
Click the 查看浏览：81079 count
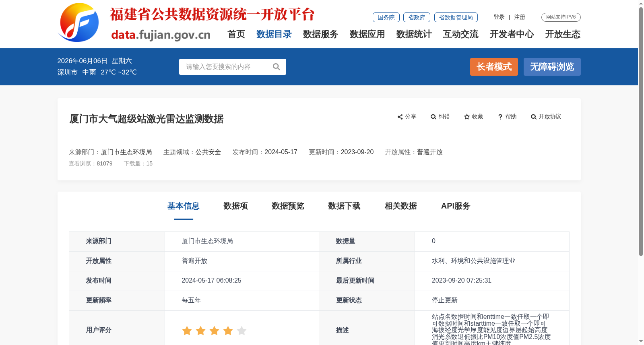pos(91,163)
